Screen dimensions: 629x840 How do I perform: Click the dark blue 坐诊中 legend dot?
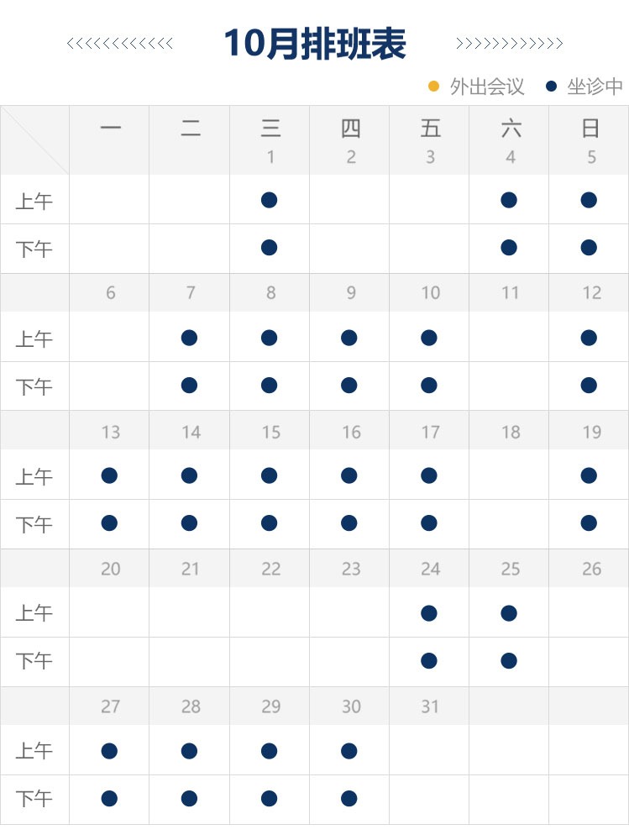pyautogui.click(x=552, y=86)
